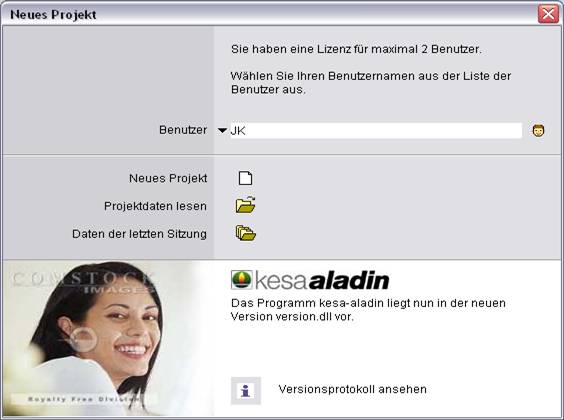Click the Wählen Sie Ihren Benutzernamen instruction text
The height and width of the screenshot is (420, 564).
371,83
